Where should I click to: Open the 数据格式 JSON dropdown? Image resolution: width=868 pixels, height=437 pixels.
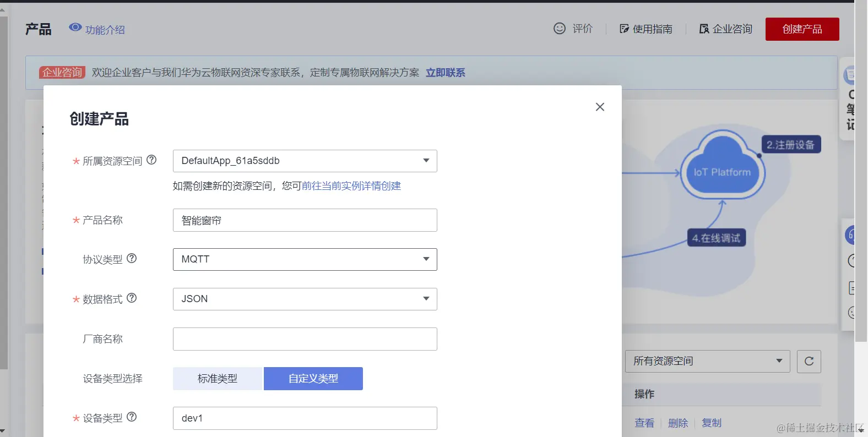pos(305,299)
